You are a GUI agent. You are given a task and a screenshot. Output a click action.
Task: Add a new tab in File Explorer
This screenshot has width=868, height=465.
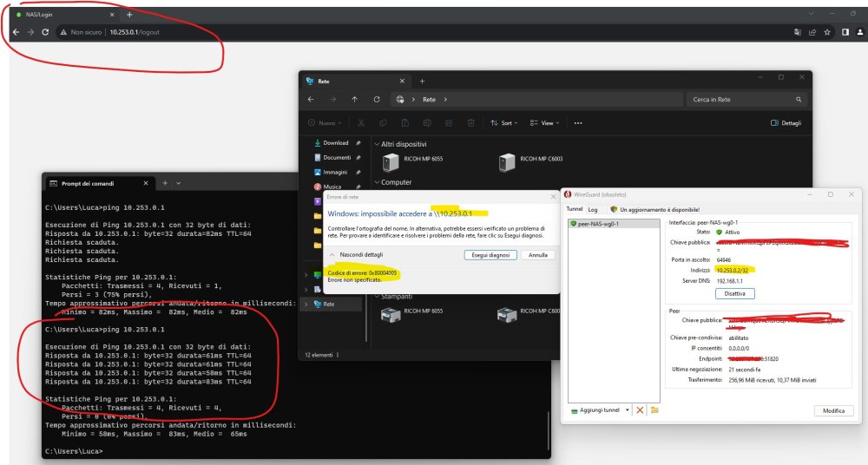pos(422,82)
